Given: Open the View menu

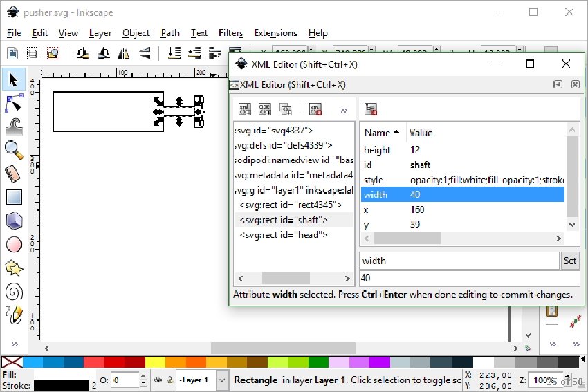Looking at the screenshot, I should pos(68,33).
